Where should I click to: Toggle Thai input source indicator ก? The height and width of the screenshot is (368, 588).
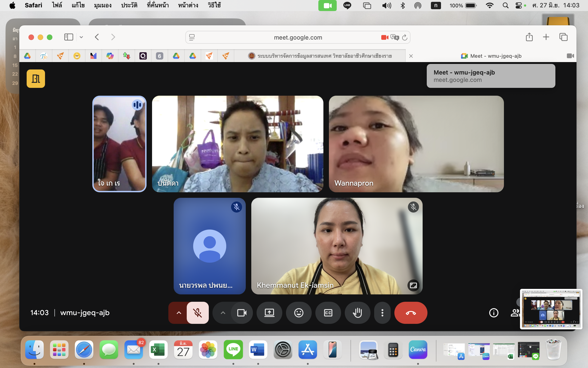[x=436, y=5]
